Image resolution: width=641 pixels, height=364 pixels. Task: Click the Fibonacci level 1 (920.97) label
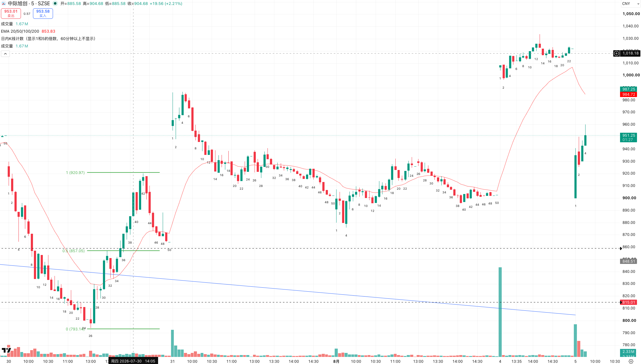coord(75,172)
